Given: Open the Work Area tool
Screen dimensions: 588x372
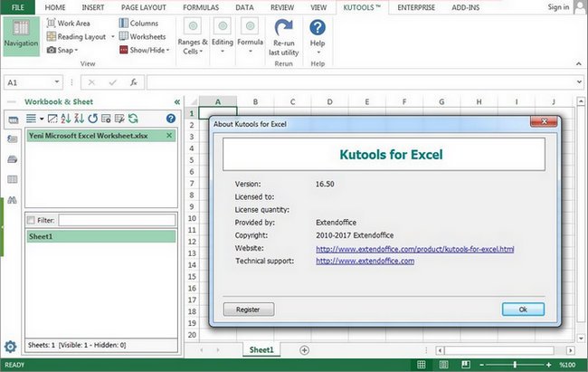Looking at the screenshot, I should (68, 24).
